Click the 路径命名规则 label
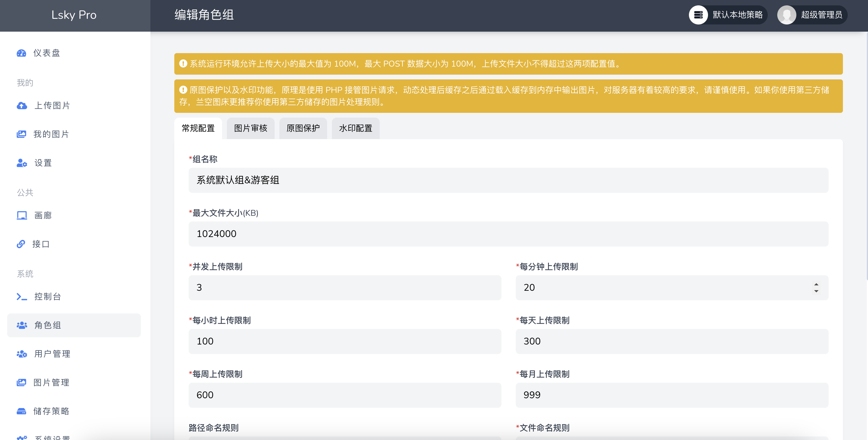 pyautogui.click(x=214, y=428)
